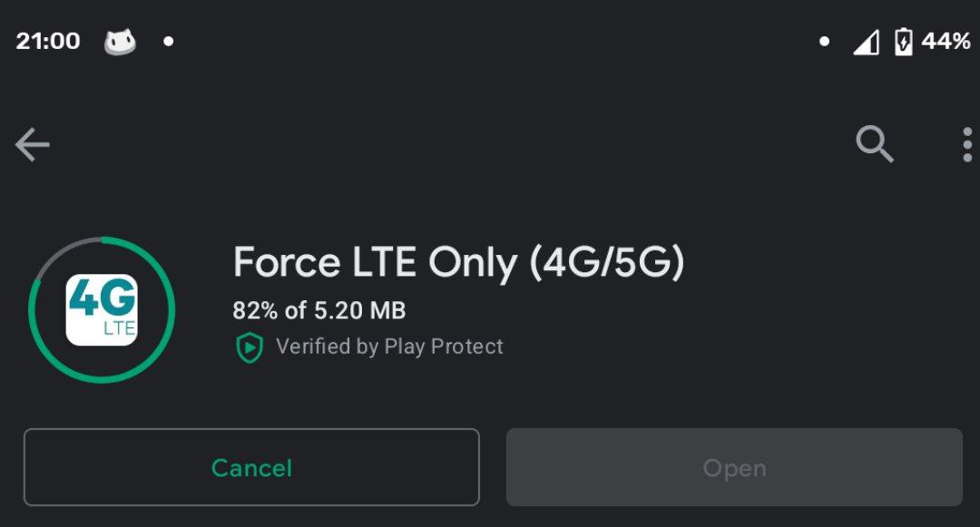Tap the 4G text in app logo
The image size is (980, 527).
click(x=102, y=298)
